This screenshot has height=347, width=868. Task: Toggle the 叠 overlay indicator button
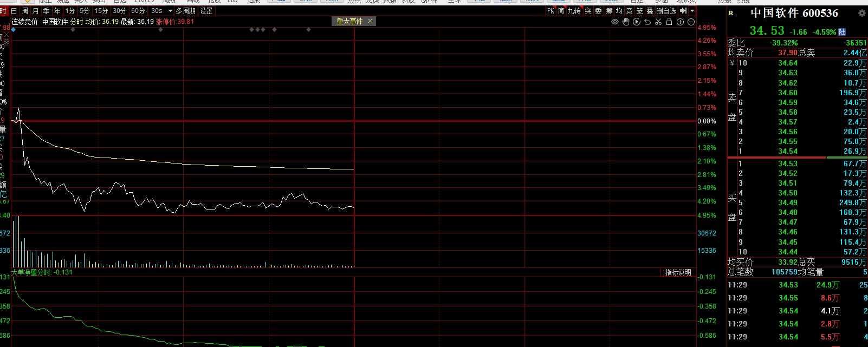[x=650, y=11]
